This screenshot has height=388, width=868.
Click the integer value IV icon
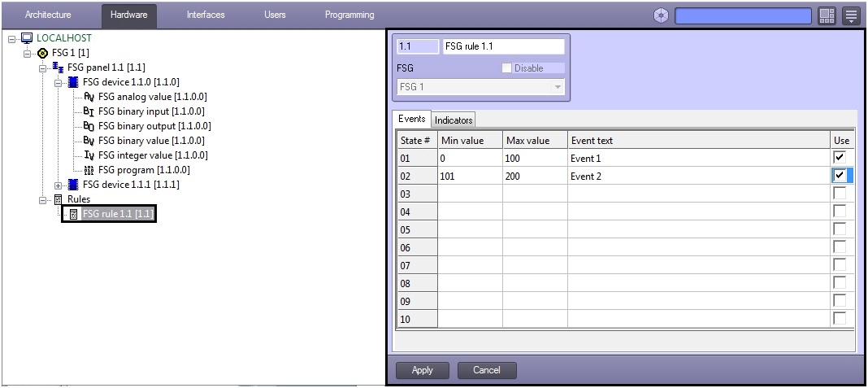89,155
